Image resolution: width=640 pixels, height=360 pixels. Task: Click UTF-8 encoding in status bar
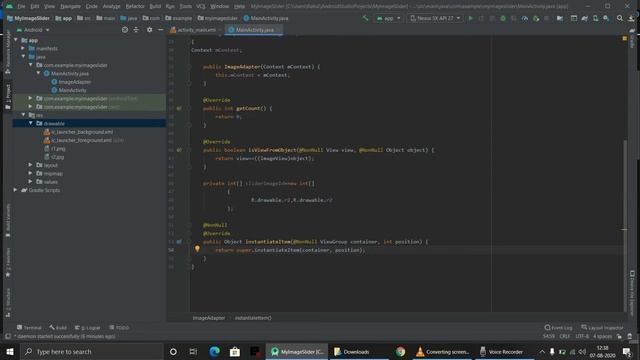click(x=582, y=336)
